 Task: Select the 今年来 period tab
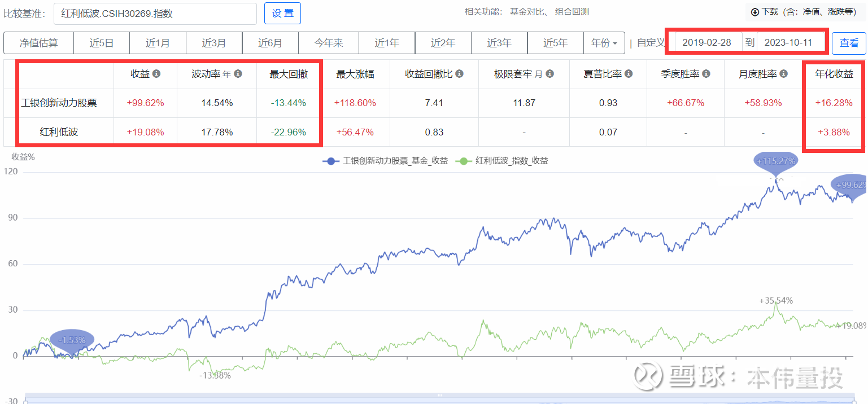point(329,43)
